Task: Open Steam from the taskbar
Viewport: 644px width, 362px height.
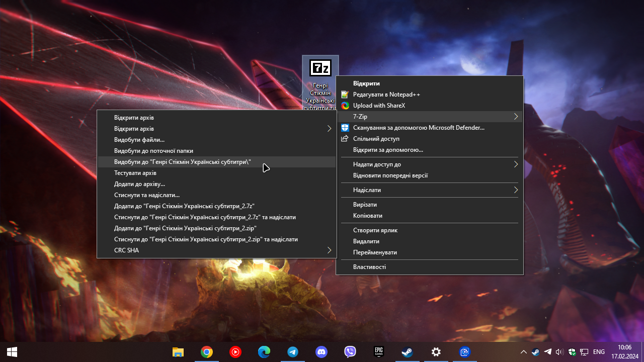Action: pos(408,352)
